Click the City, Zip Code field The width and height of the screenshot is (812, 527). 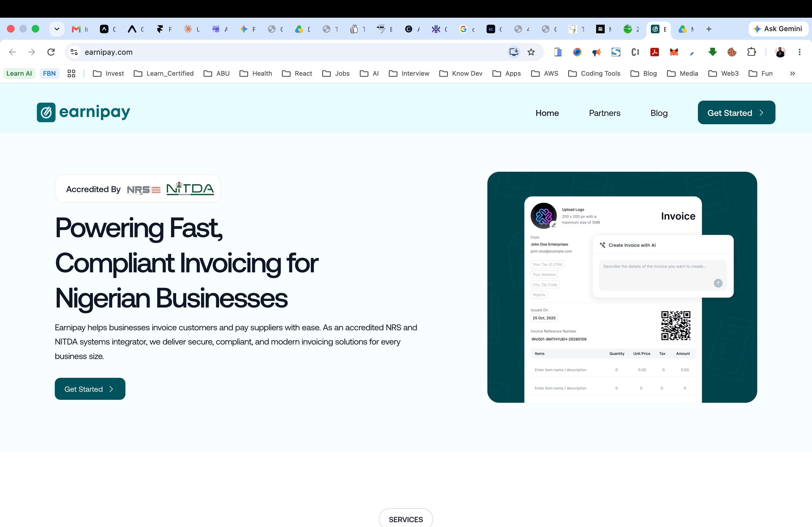[545, 285]
